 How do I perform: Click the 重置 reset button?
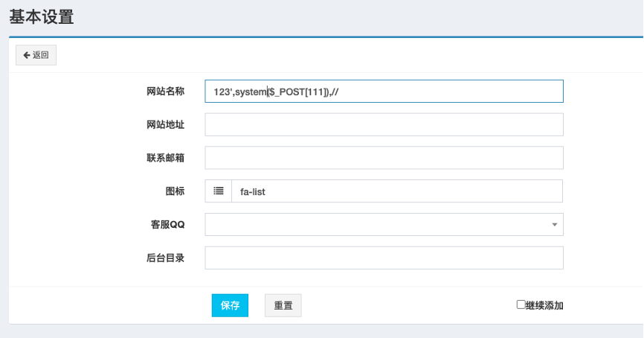coord(283,305)
